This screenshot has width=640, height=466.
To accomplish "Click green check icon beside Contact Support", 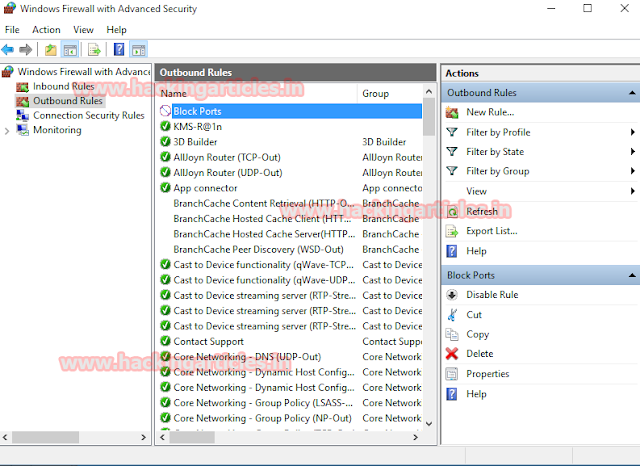I will [x=165, y=341].
